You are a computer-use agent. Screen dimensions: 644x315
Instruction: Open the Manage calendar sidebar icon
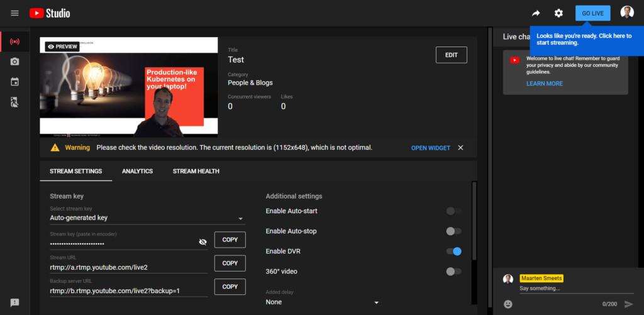(x=14, y=82)
